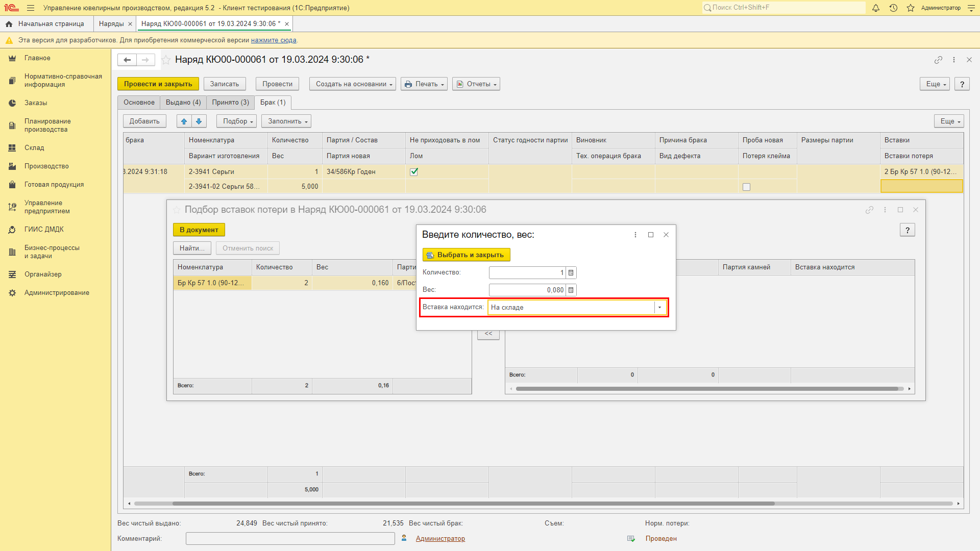Click ГИИС ДМДК section icon
The width and height of the screenshot is (980, 551).
(12, 230)
